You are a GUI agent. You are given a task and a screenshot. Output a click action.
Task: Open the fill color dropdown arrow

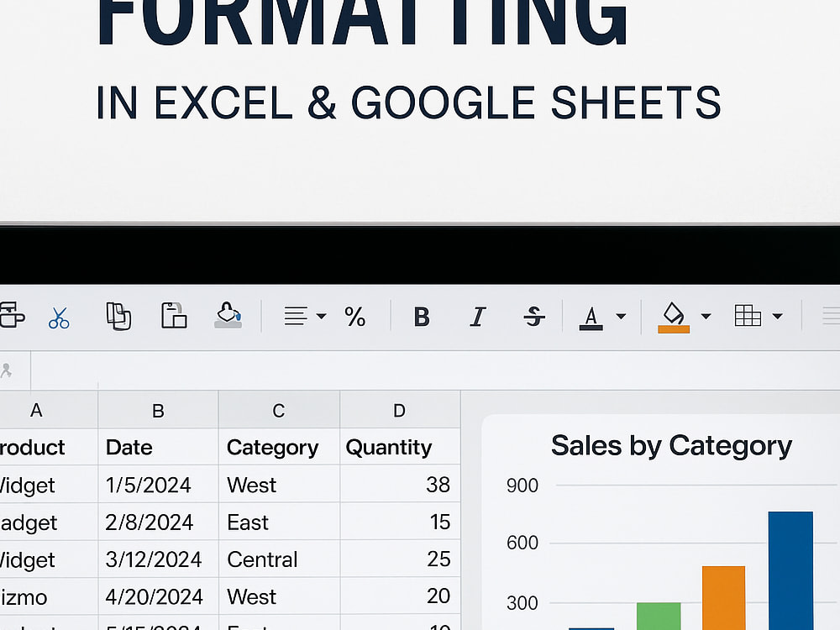coord(706,316)
